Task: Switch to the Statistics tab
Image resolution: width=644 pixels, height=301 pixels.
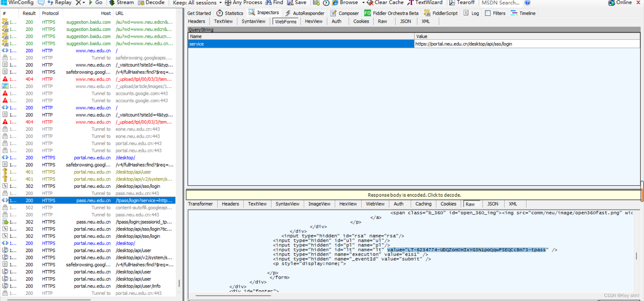Action: [x=230, y=13]
